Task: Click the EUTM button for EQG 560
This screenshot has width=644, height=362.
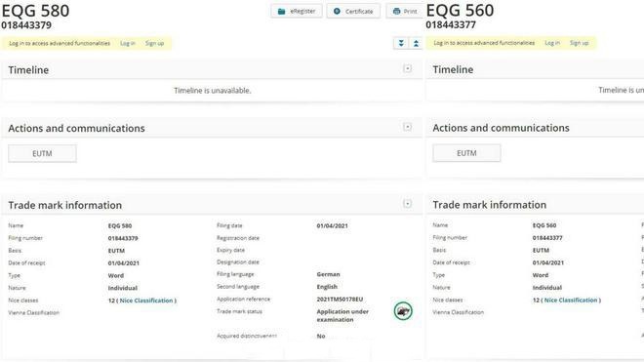Action: (466, 153)
